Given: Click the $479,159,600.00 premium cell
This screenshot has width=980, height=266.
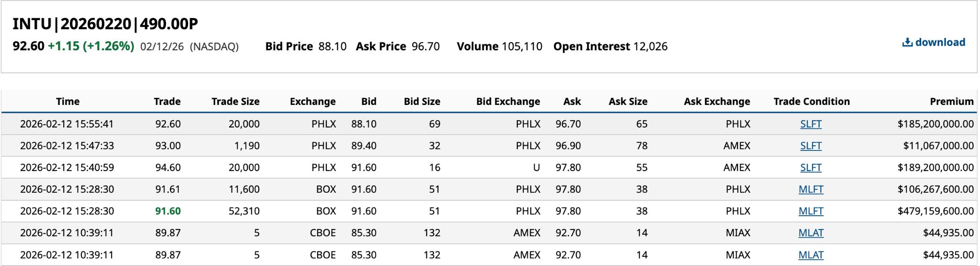Looking at the screenshot, I should 935,211.
